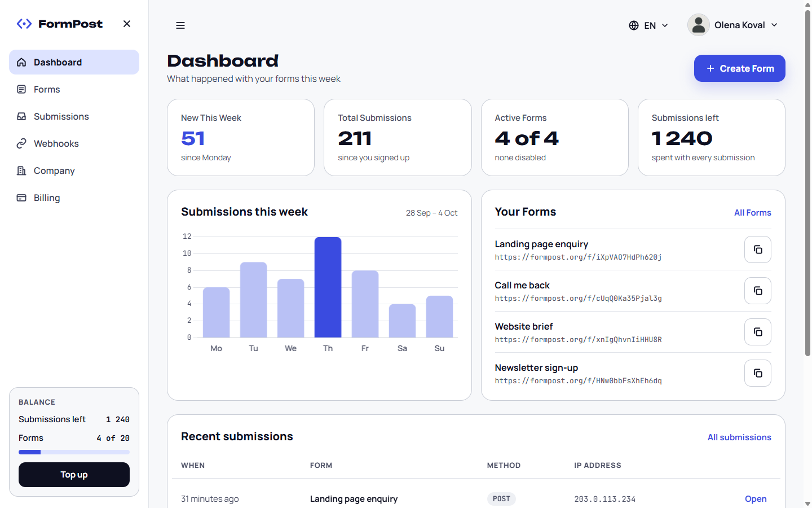The height and width of the screenshot is (508, 812).
Task: Copy the Newsletter sign-up form URL
Action: pyautogui.click(x=758, y=373)
